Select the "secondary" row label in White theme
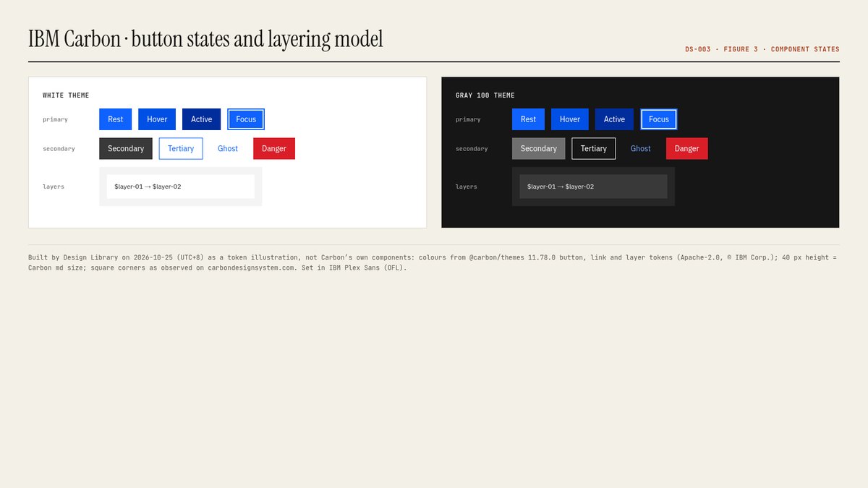Image resolution: width=868 pixels, height=488 pixels. pyautogui.click(x=59, y=149)
